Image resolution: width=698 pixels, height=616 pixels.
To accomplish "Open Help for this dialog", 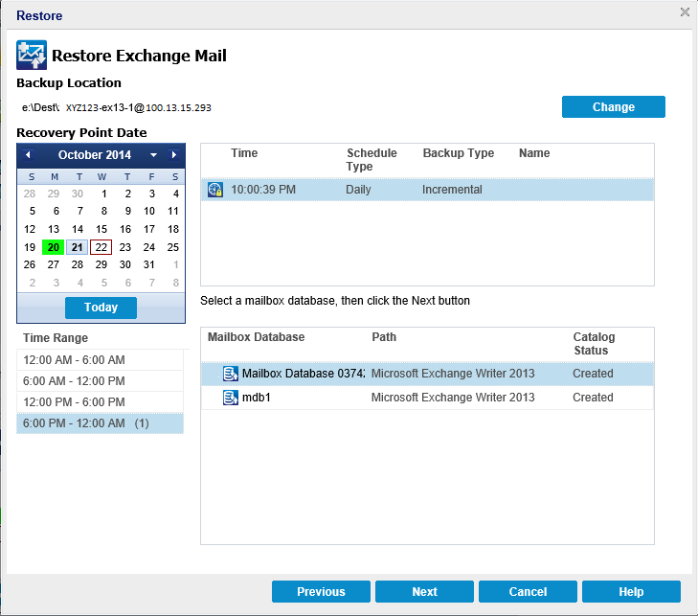I will [x=631, y=592].
